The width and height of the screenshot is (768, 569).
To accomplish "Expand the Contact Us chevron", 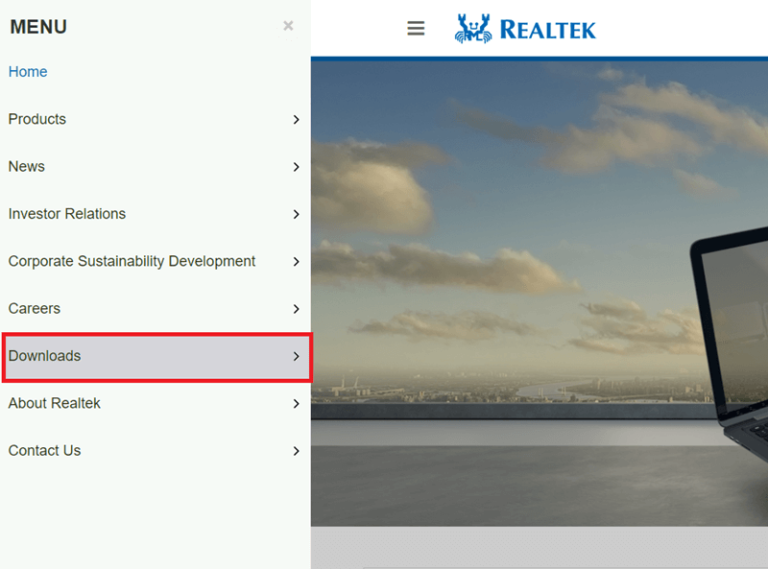I will (296, 451).
